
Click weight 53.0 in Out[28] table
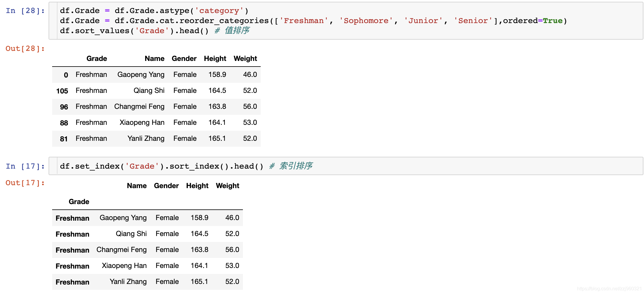point(250,122)
